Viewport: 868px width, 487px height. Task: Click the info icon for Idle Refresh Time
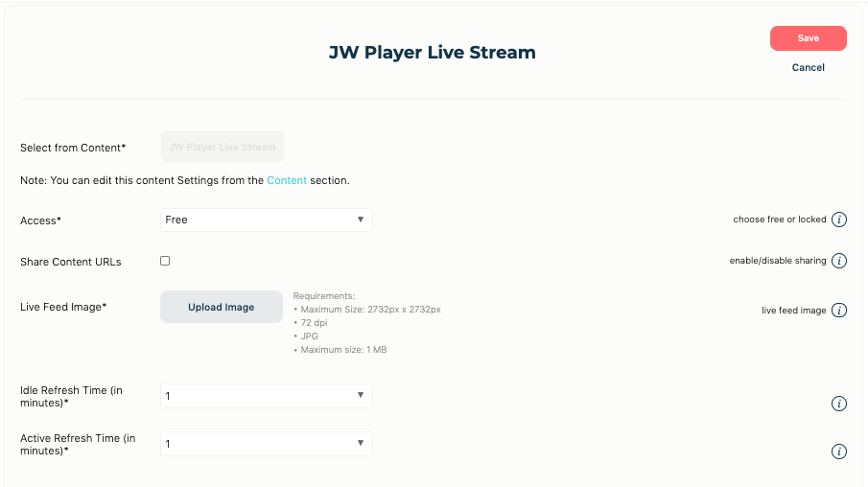tap(839, 404)
